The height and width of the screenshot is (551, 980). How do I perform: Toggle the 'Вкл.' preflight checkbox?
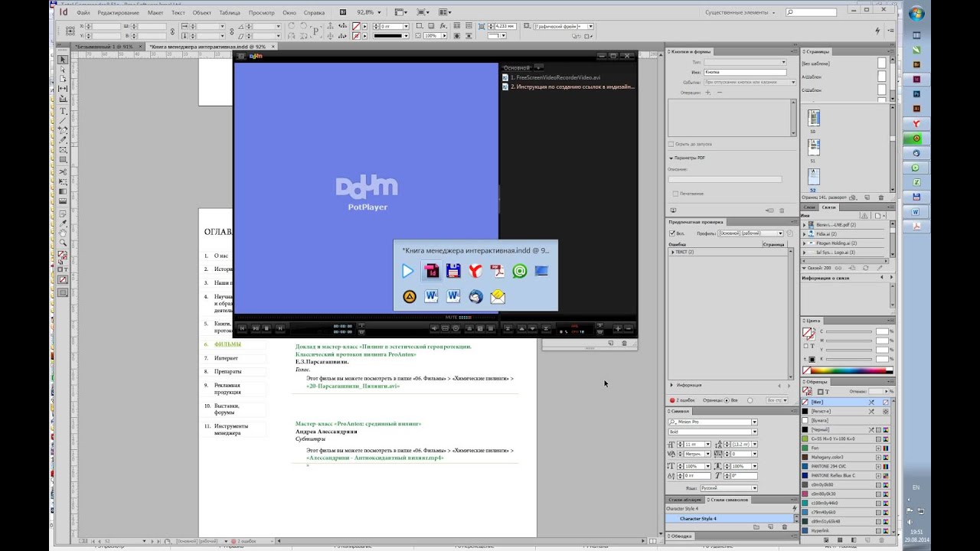pos(672,233)
